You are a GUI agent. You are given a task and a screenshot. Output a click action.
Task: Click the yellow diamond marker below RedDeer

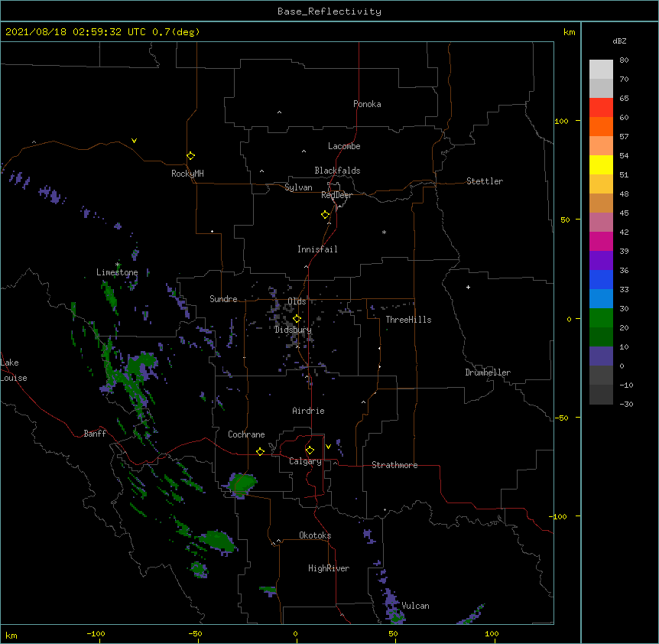(x=325, y=215)
